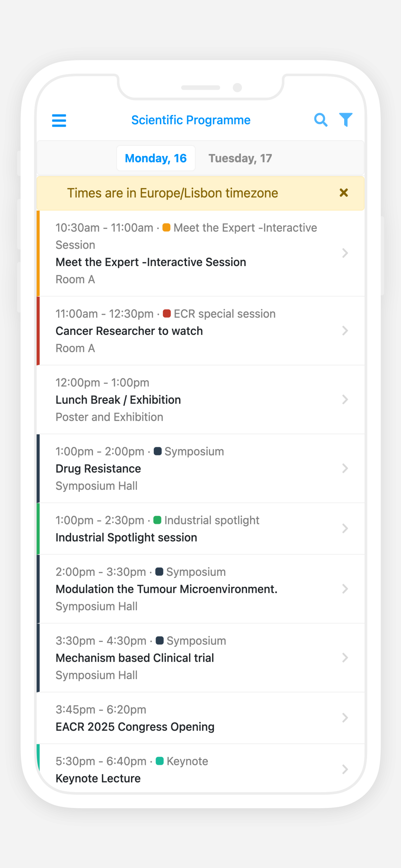Expand the Lunch Break / Exhibition chevron
This screenshot has width=401, height=868.
[345, 399]
